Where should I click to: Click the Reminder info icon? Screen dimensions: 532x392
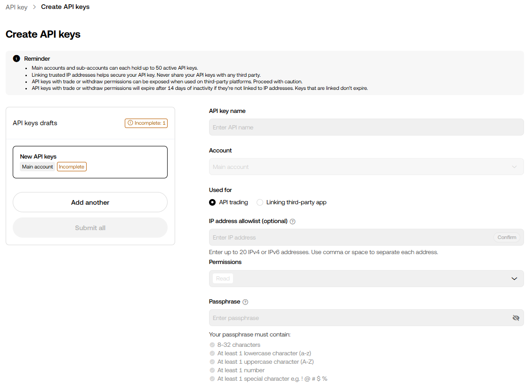click(16, 59)
